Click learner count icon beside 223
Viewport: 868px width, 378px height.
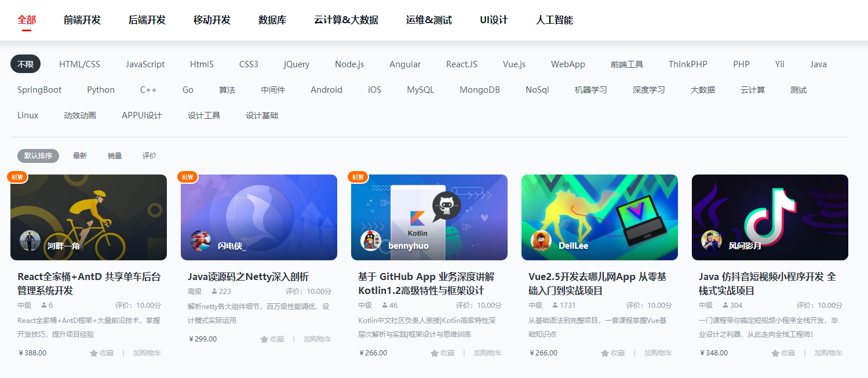pos(214,292)
